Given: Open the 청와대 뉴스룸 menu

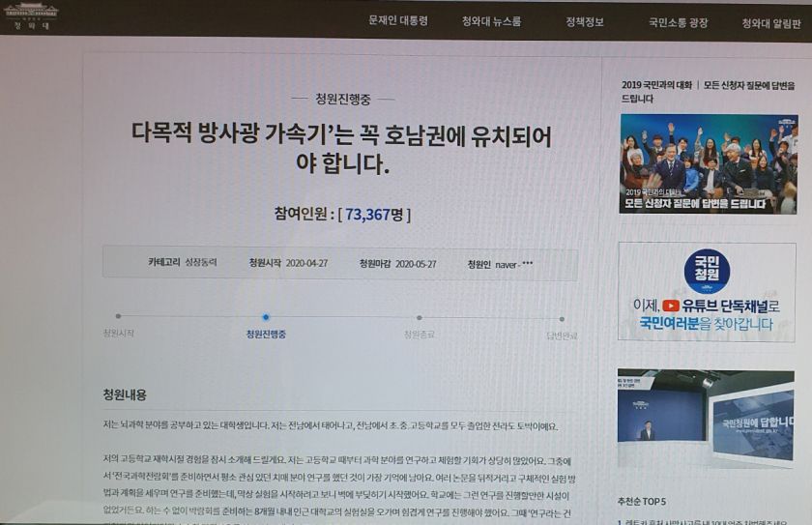Looking at the screenshot, I should point(491,21).
